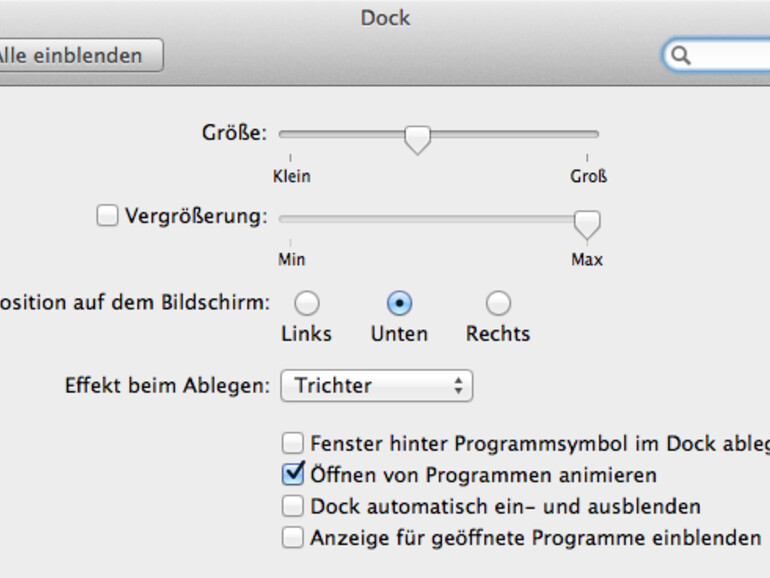
Task: Click the magnifying glass search icon
Action: (682, 56)
